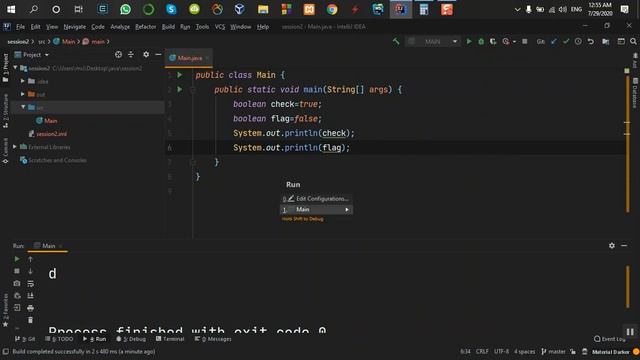This screenshot has height=360, width=640.
Task: Open the TODO tool window button
Action: coord(59,339)
